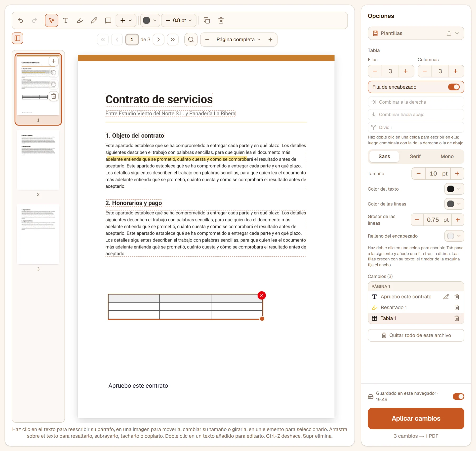Image resolution: width=476 pixels, height=451 pixels.
Task: Select the pointer selection tool
Action: click(52, 20)
